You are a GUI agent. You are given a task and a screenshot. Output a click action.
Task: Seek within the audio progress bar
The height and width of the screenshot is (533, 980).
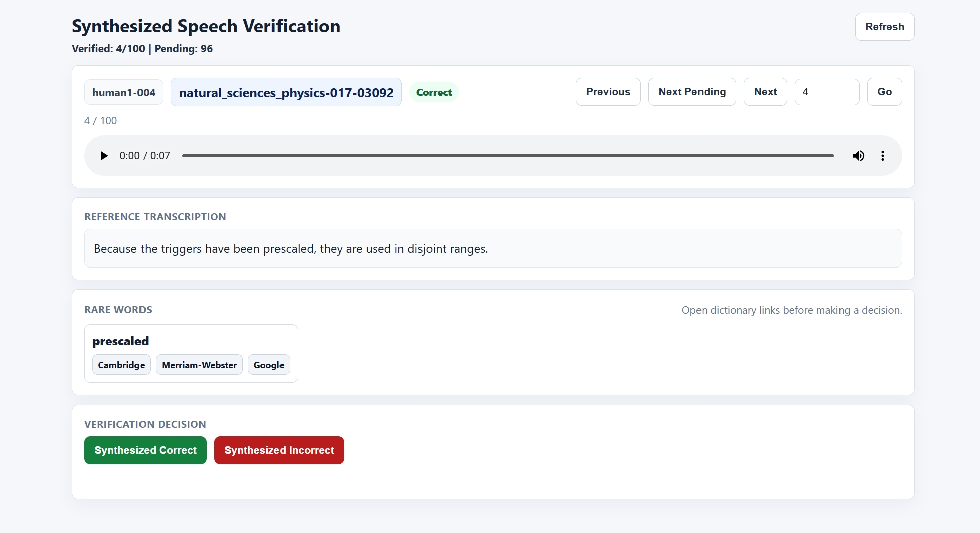tap(508, 156)
